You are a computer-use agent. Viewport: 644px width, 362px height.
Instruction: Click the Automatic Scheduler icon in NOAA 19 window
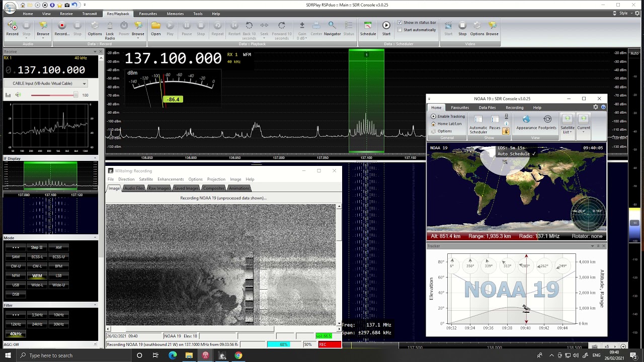tap(478, 124)
